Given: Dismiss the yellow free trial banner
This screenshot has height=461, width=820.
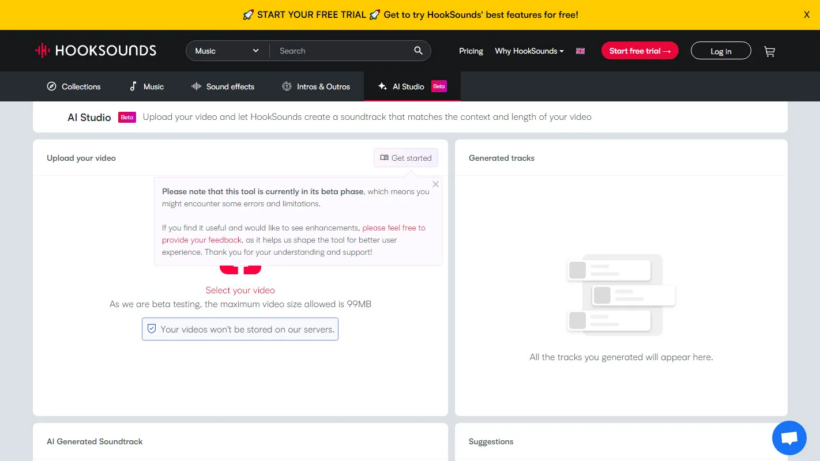Looking at the screenshot, I should tap(806, 15).
